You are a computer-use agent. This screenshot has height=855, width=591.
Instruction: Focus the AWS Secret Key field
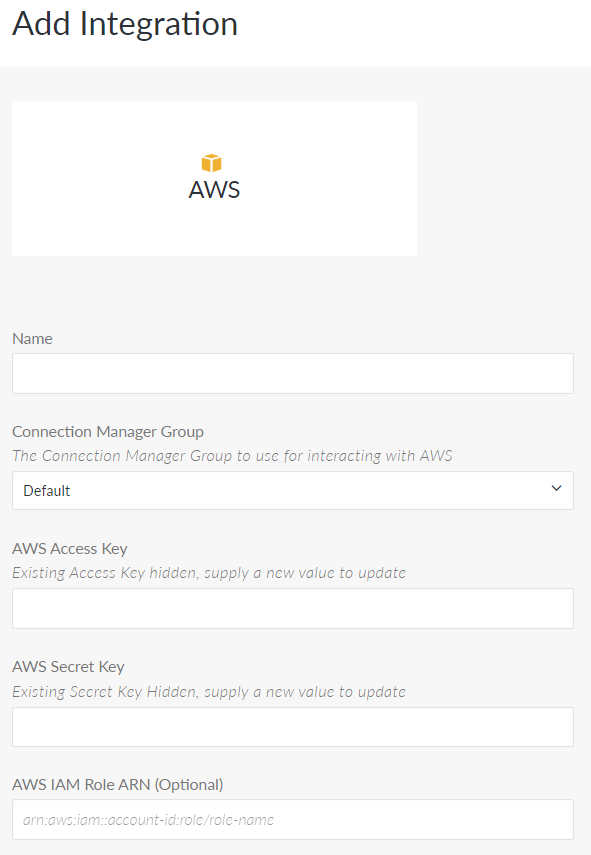pos(293,727)
